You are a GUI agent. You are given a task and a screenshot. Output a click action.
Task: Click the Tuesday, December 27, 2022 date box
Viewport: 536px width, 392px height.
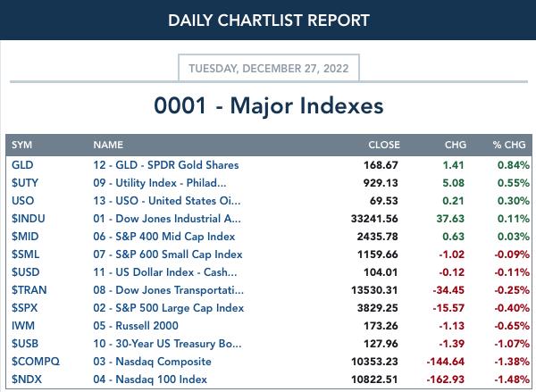click(x=269, y=68)
